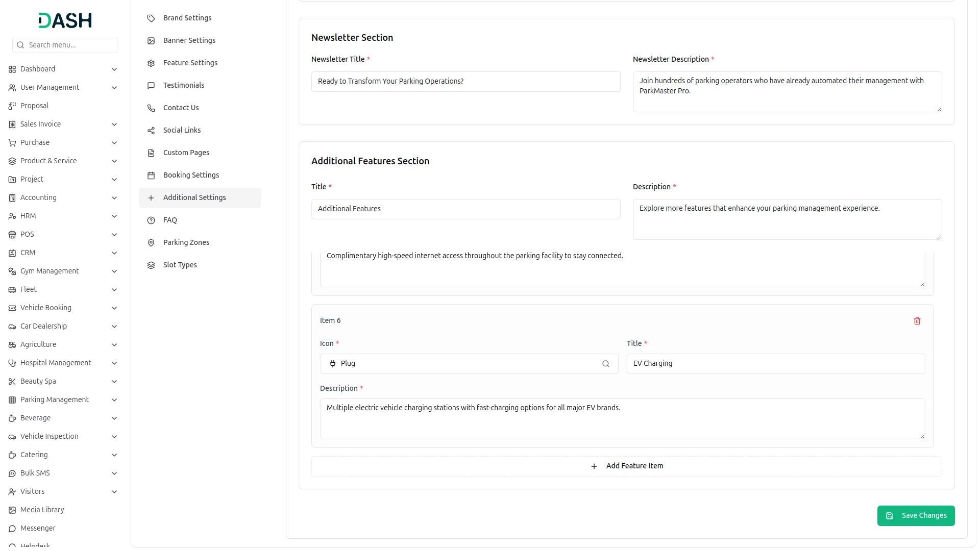Click the Media Library sidebar icon
Image resolution: width=980 pixels, height=551 pixels.
[x=12, y=510]
